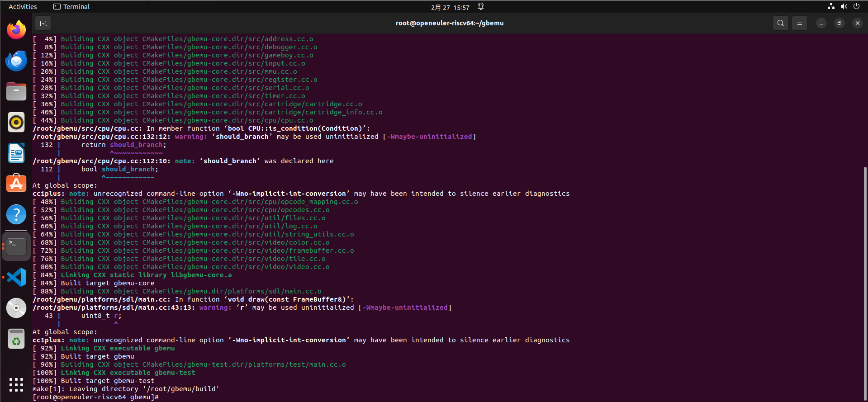Click the 'return should_branch;' code line

tap(124, 145)
